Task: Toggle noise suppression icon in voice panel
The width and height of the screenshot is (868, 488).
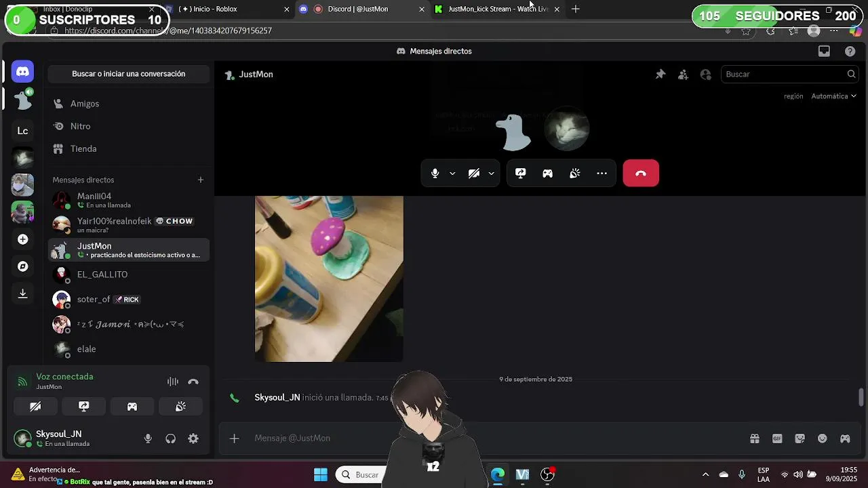Action: click(x=173, y=382)
